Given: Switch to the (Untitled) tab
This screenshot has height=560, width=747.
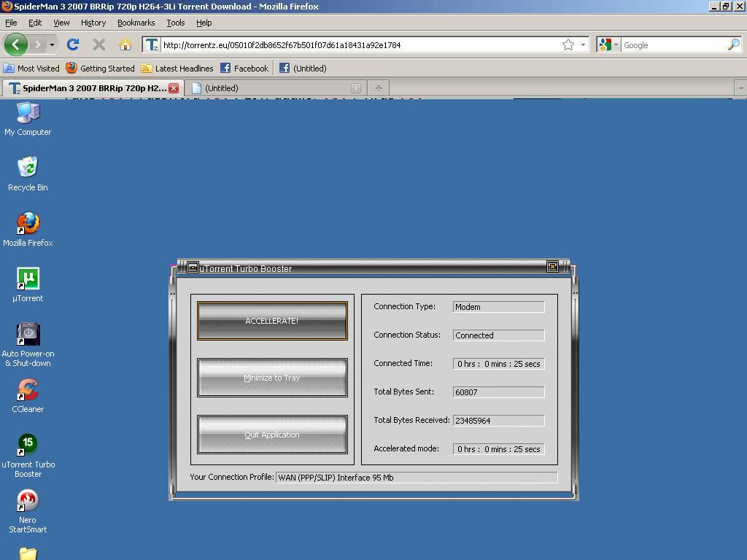Looking at the screenshot, I should [274, 88].
